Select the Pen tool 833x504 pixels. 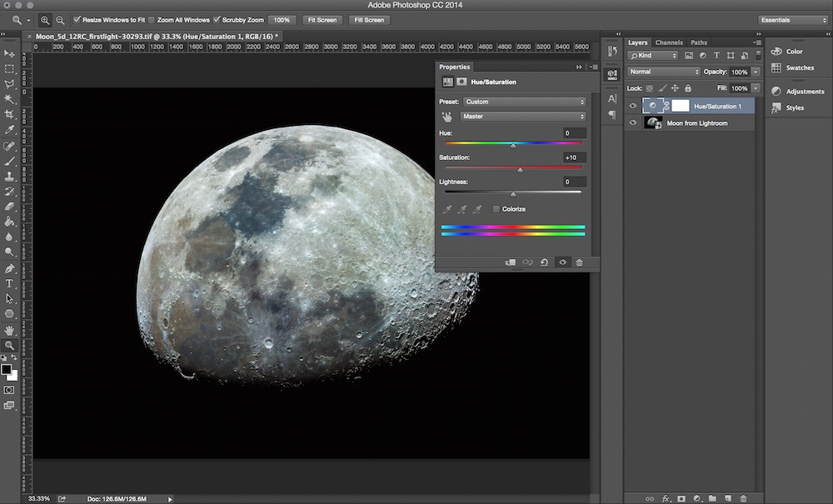coord(9,268)
